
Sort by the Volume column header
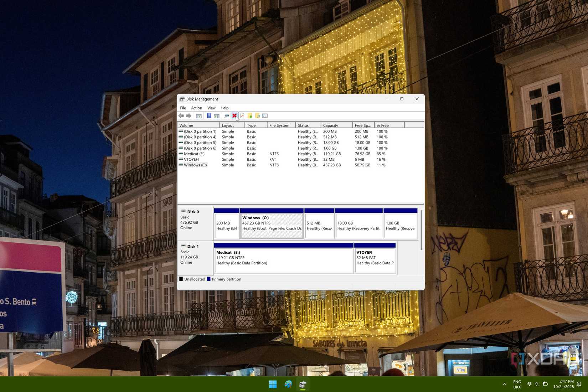pyautogui.click(x=198, y=125)
